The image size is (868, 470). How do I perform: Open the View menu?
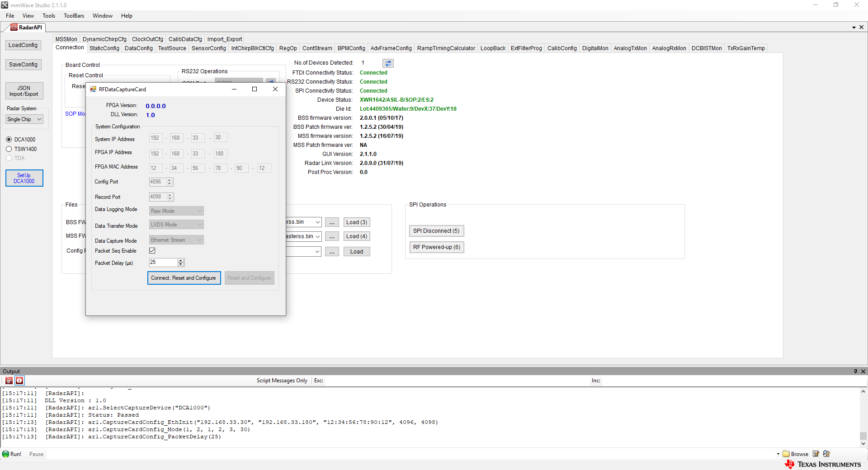click(28, 16)
